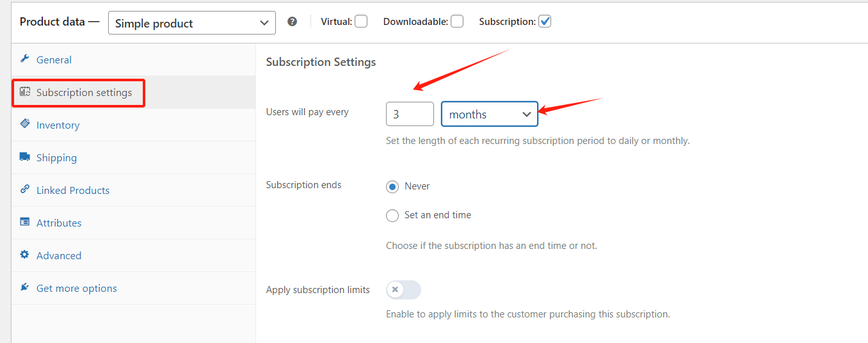Click the General wrench icon
Viewport: 868px width, 343px height.
25,59
